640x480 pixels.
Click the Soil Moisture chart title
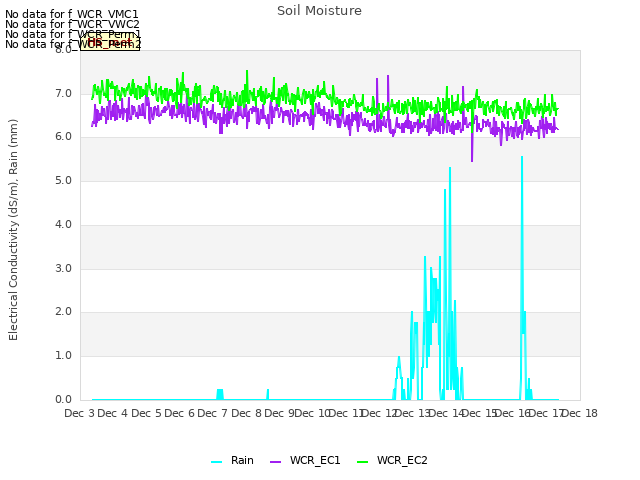(x=319, y=11)
